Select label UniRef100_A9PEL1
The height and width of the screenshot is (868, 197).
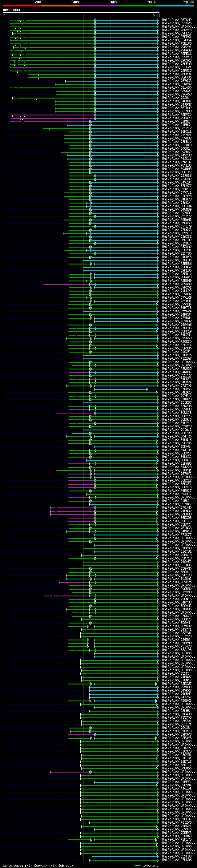pyautogui.click(x=177, y=54)
